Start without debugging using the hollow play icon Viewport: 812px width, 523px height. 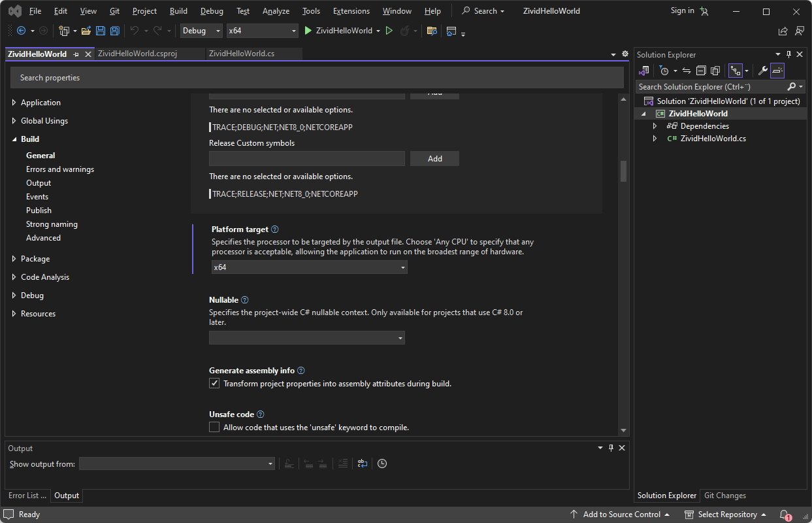click(389, 31)
